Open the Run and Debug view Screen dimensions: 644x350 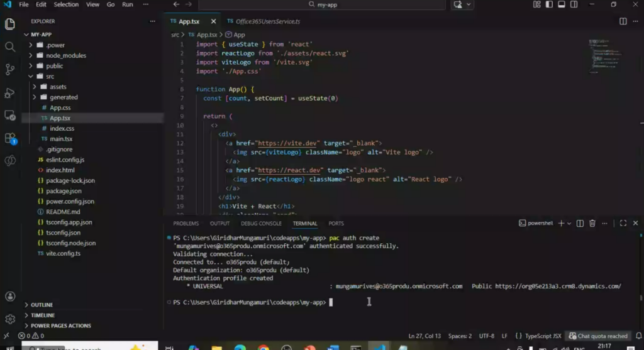pyautogui.click(x=10, y=92)
